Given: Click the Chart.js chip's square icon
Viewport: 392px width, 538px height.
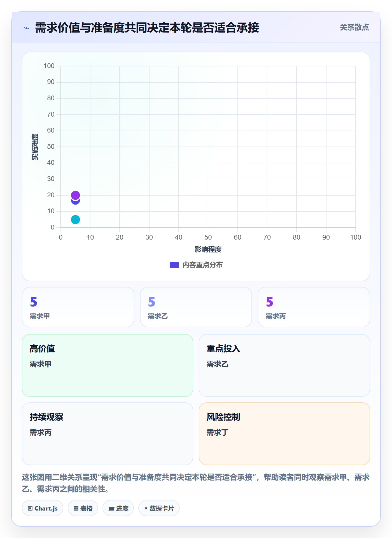Looking at the screenshot, I should (30, 508).
